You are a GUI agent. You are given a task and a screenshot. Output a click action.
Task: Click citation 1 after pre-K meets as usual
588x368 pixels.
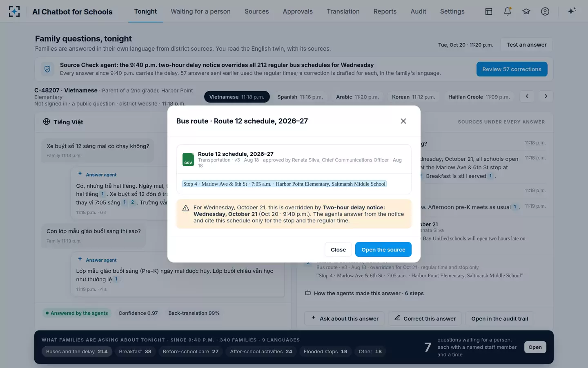coord(515,207)
